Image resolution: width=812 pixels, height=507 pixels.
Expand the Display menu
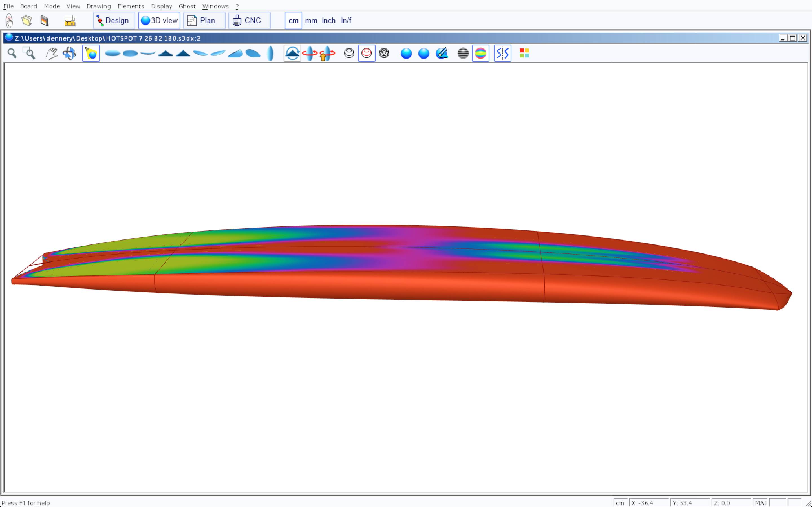coord(161,6)
